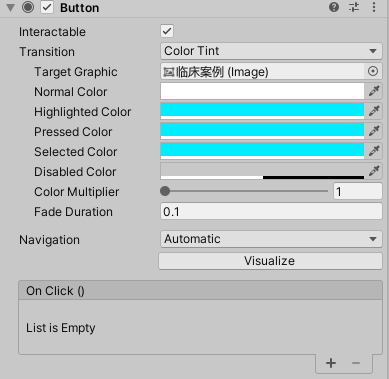Open the Button component presets icon
Viewport: 389px width, 379px height.
point(354,7)
